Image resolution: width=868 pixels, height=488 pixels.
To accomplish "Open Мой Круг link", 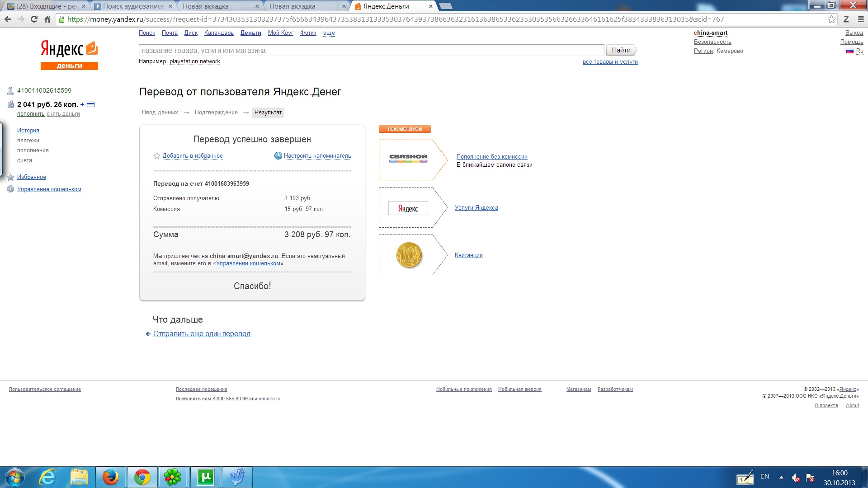I will 281,33.
